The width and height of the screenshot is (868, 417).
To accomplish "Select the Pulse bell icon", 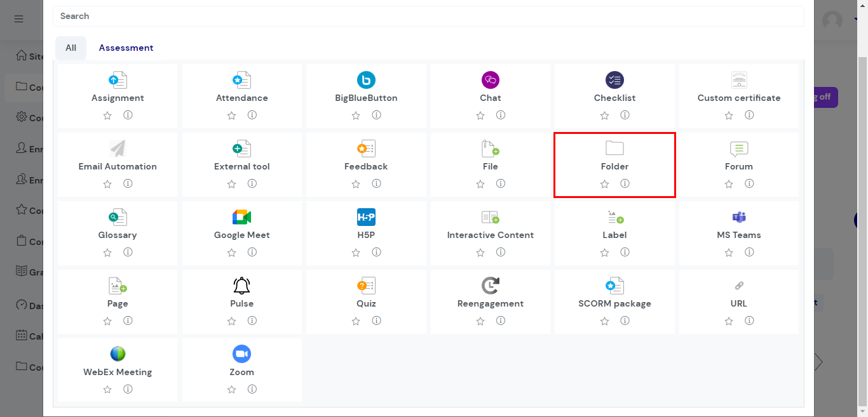I will click(x=242, y=286).
